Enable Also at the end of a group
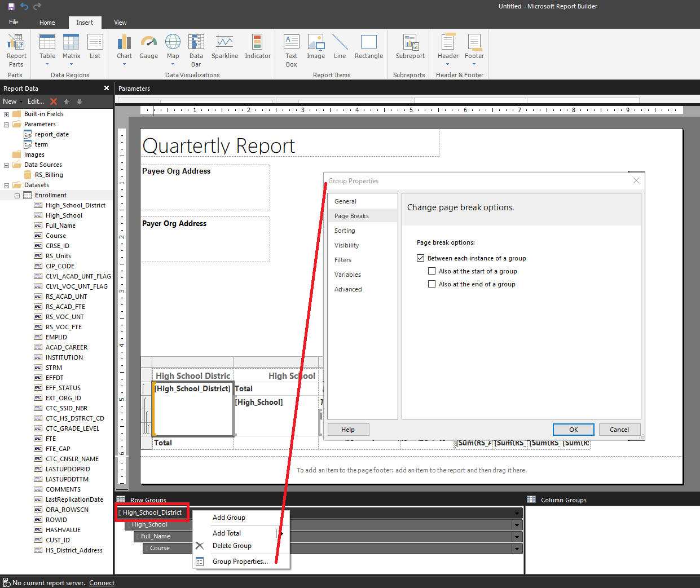Screen dimensions: 700x588 coord(432,284)
